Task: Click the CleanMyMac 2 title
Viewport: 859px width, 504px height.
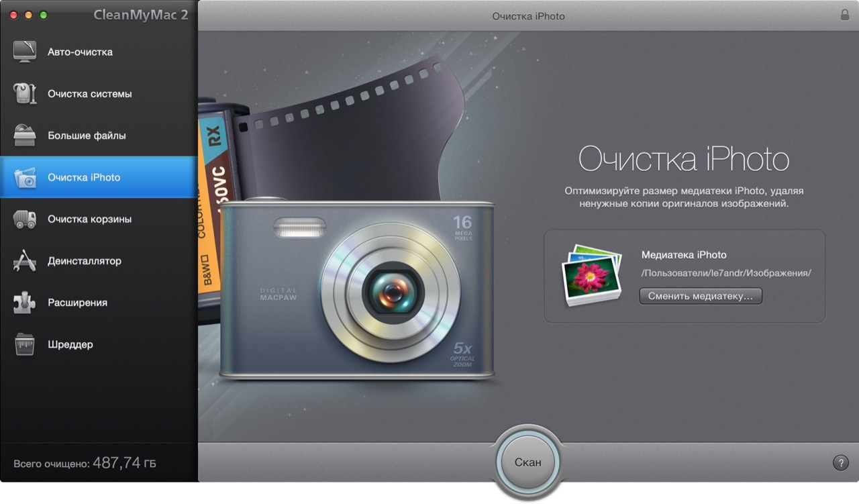Action: [x=141, y=15]
